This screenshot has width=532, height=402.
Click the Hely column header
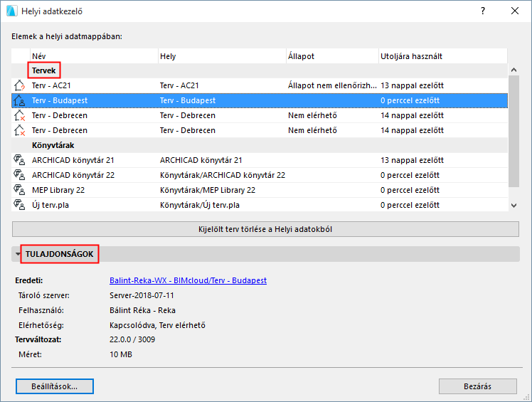pyautogui.click(x=220, y=56)
